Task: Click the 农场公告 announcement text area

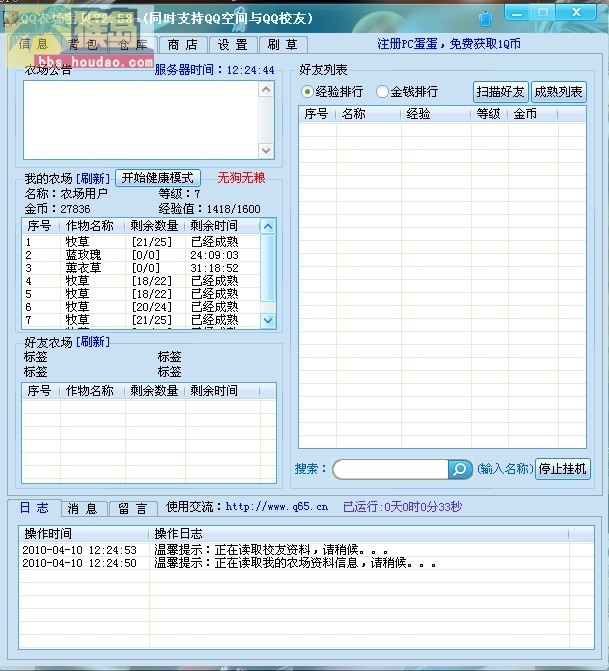Action: (141, 120)
